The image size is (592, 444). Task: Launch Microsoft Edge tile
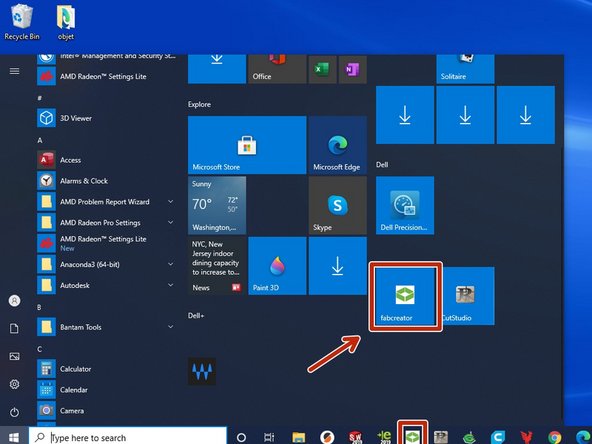(x=338, y=145)
